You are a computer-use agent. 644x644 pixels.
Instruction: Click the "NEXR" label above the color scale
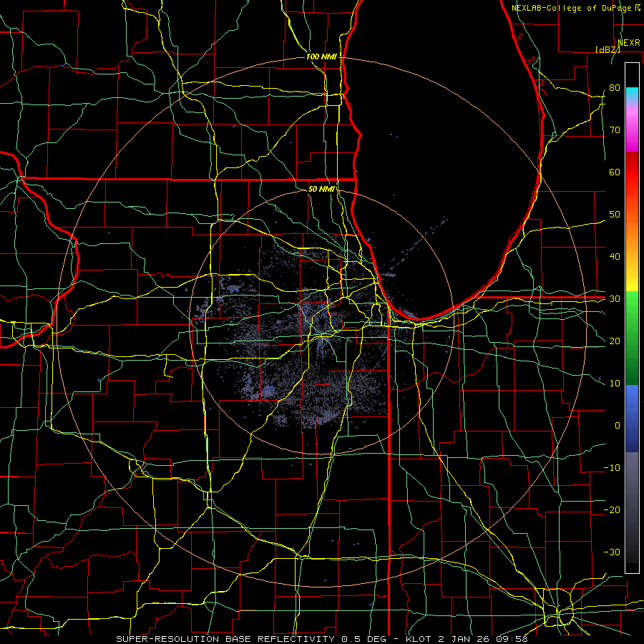[x=629, y=43]
